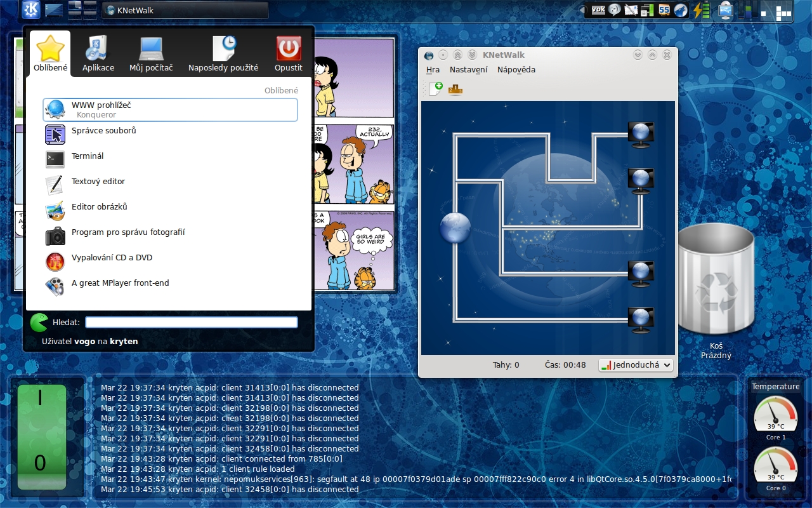Open Vypalování CD a DVD
The height and width of the screenshot is (508, 812).
(170, 262)
